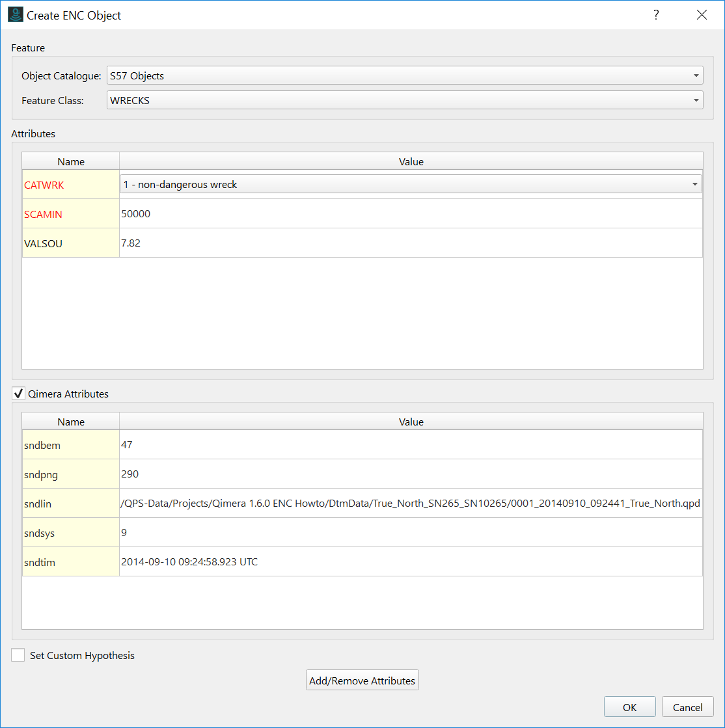Edit the SCAMIN value 50000
725x728 pixels.
click(x=411, y=214)
